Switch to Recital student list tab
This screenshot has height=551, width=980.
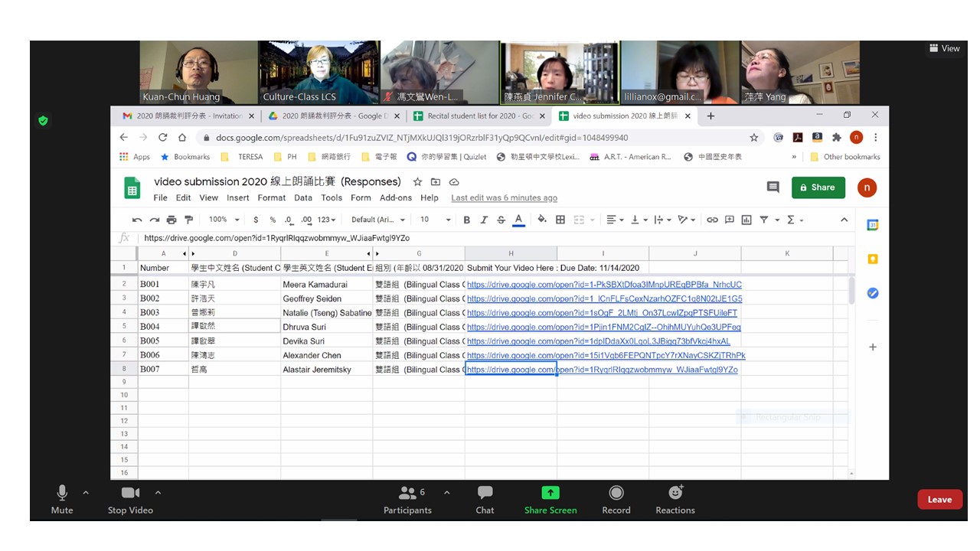pyautogui.click(x=475, y=116)
